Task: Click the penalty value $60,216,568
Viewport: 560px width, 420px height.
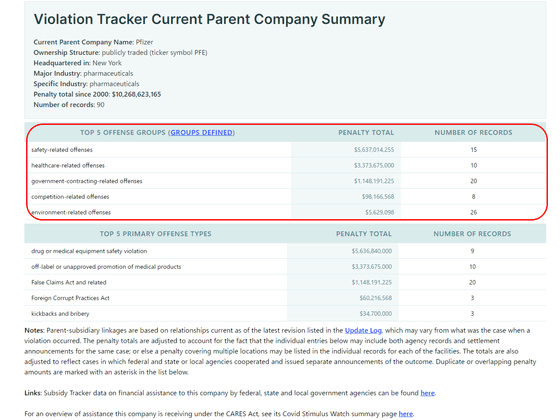Action: (x=375, y=298)
